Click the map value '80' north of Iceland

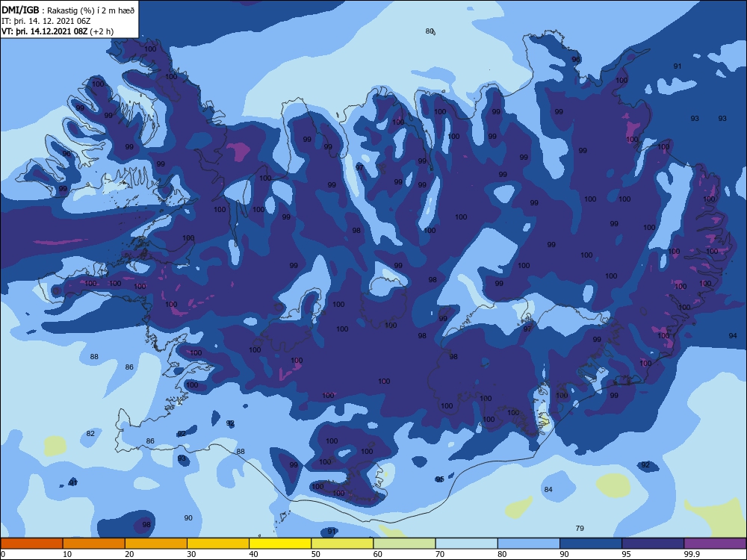pyautogui.click(x=430, y=31)
